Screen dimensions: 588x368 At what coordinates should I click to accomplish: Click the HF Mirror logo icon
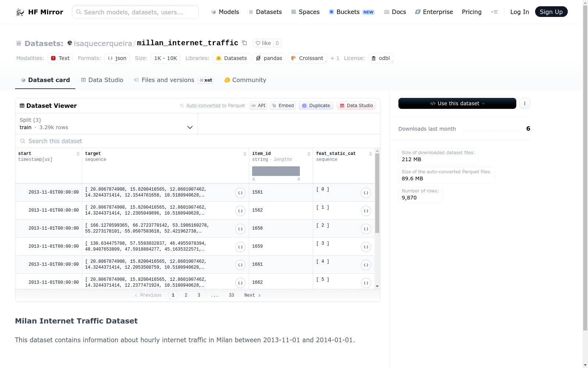click(20, 12)
